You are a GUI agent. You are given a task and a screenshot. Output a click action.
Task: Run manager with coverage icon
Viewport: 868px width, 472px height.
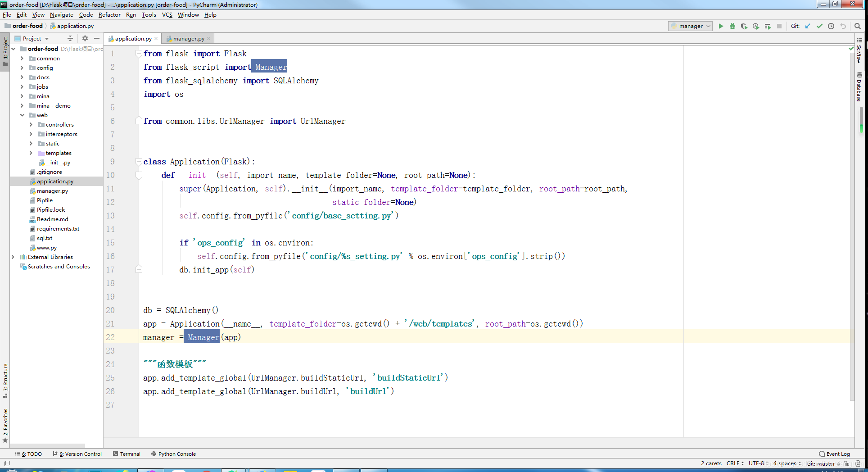744,26
